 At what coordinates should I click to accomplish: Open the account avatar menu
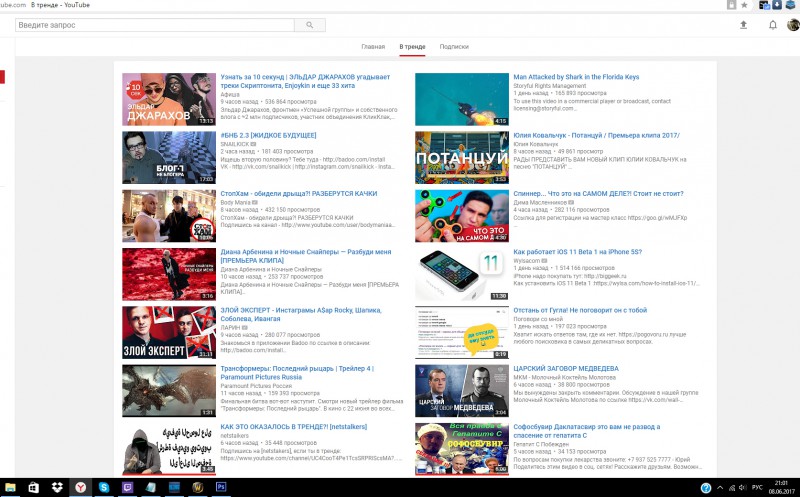793,24
